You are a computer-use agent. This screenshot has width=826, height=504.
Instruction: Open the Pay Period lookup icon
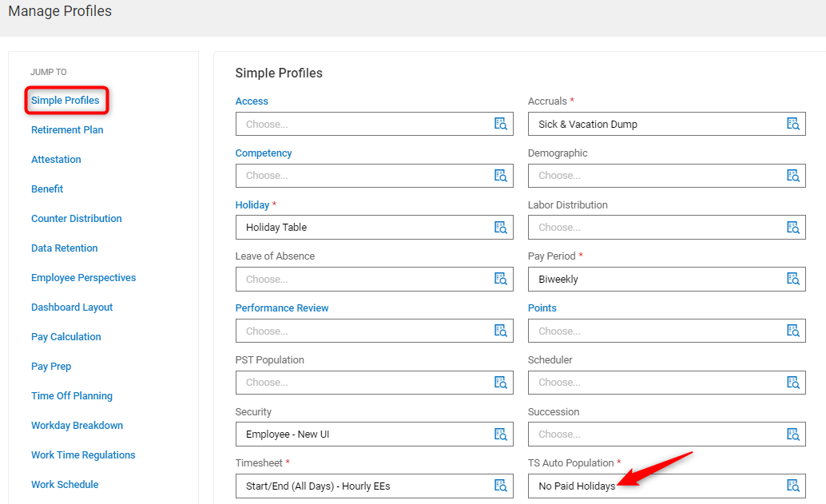[792, 279]
